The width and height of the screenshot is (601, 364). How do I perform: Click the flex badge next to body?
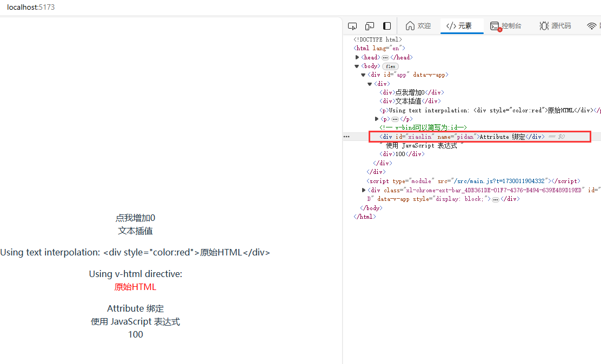[390, 66]
